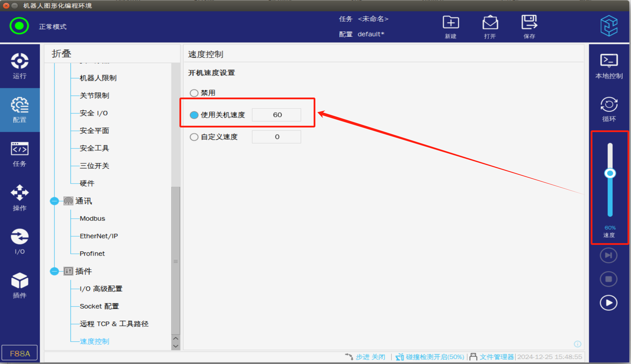Viewport: 631px width, 364px height.
Task: Click the 60% speed readout
Action: tap(610, 228)
